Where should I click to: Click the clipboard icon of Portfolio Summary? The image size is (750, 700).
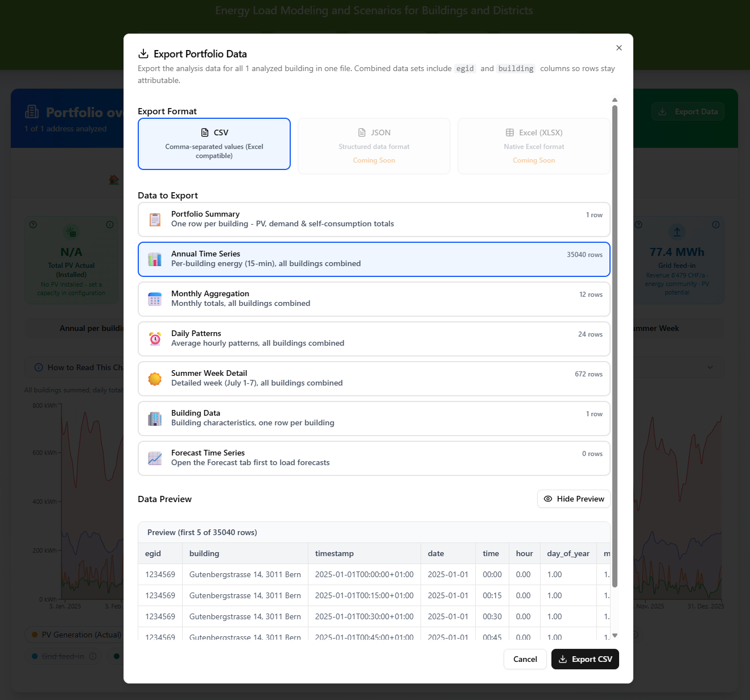click(155, 219)
